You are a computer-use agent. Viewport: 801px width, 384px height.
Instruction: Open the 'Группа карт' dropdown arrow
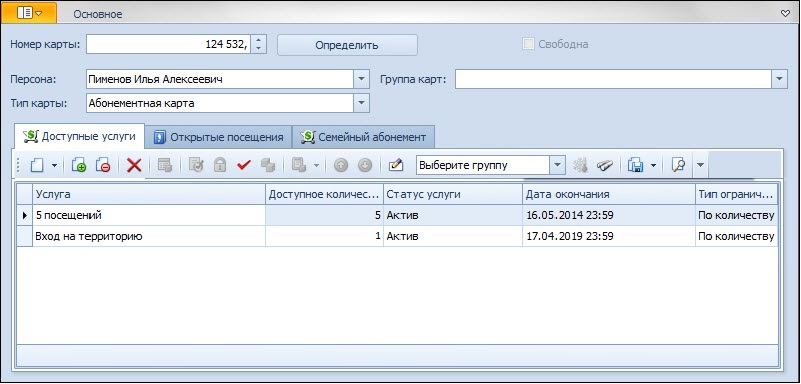pos(779,79)
